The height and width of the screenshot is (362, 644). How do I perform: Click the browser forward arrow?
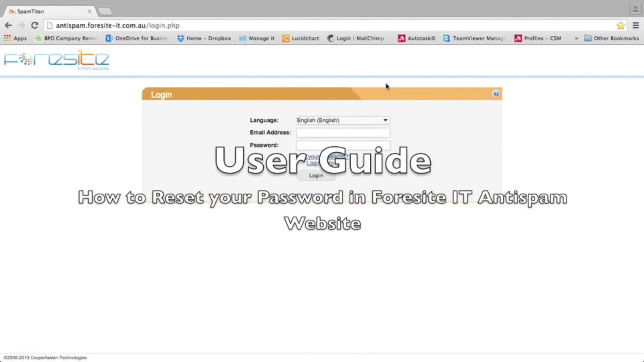point(21,25)
